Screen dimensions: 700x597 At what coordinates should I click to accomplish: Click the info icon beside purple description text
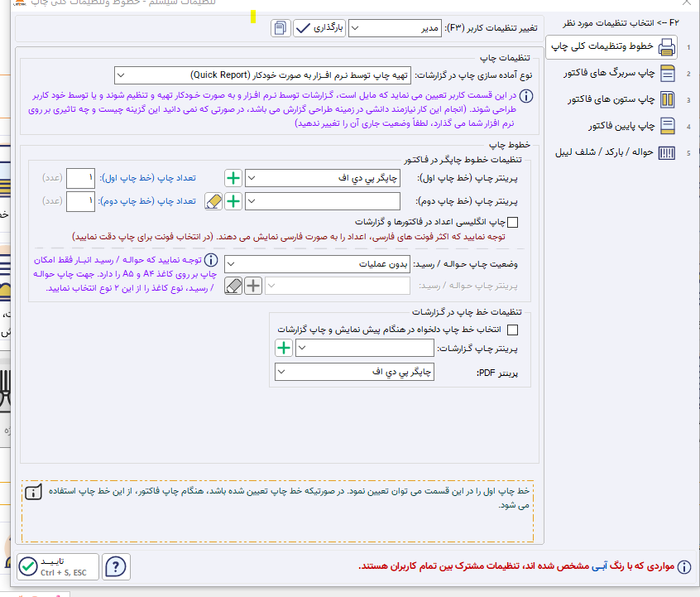click(526, 96)
